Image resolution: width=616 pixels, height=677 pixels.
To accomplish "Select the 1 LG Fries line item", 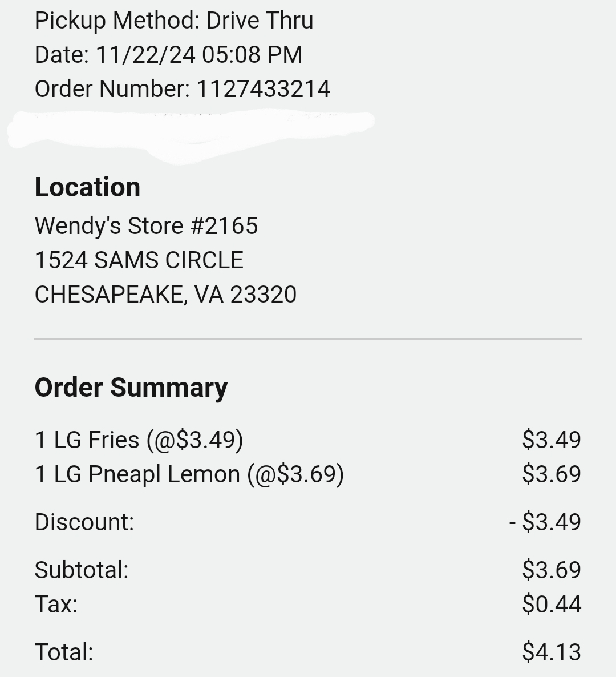I will 139,440.
